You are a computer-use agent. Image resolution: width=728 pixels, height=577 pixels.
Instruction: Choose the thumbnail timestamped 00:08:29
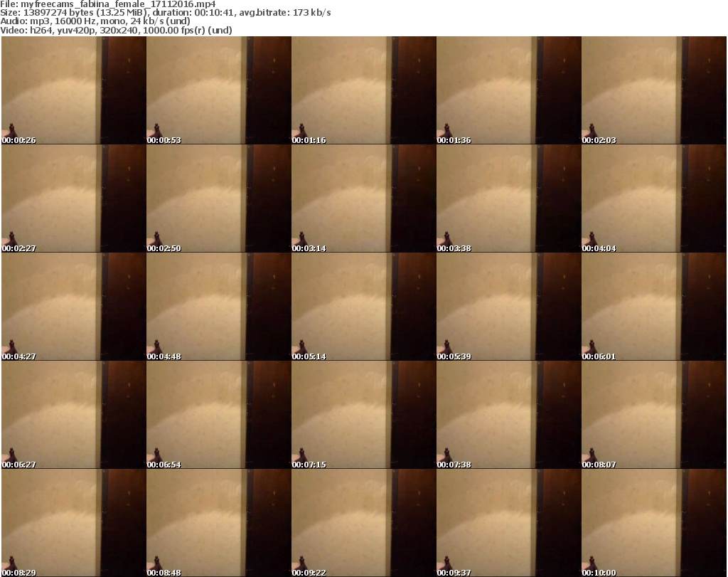pos(74,523)
